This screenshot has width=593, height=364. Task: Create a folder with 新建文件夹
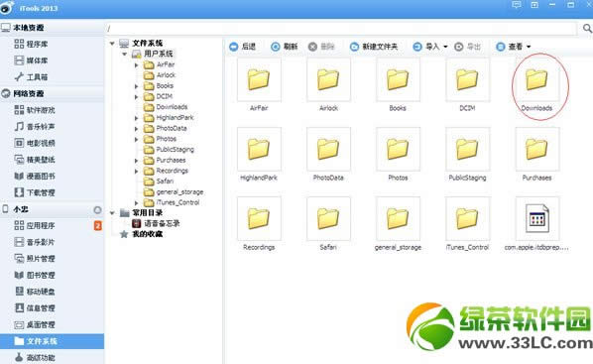(374, 47)
